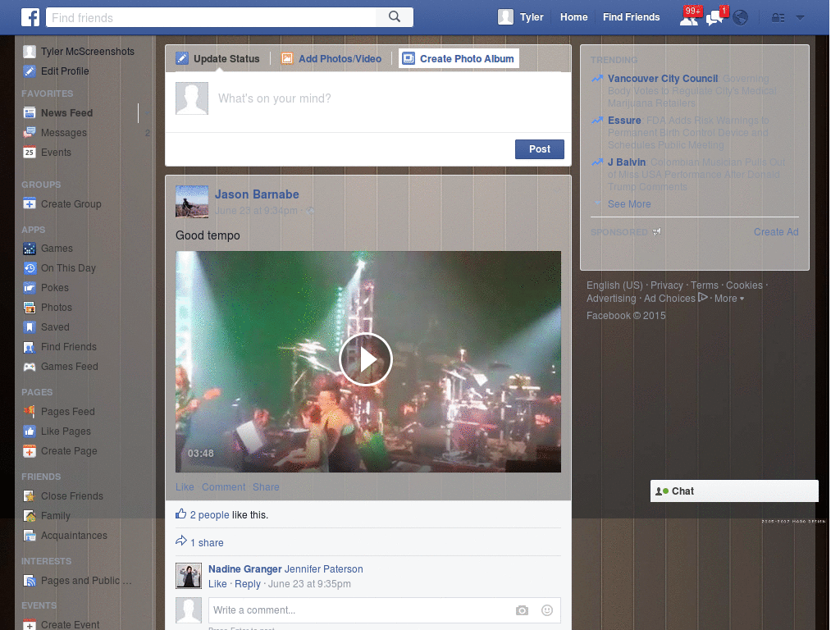This screenshot has height=630, width=840.
Task: Click the Pages and Public feed icon
Action: click(30, 580)
